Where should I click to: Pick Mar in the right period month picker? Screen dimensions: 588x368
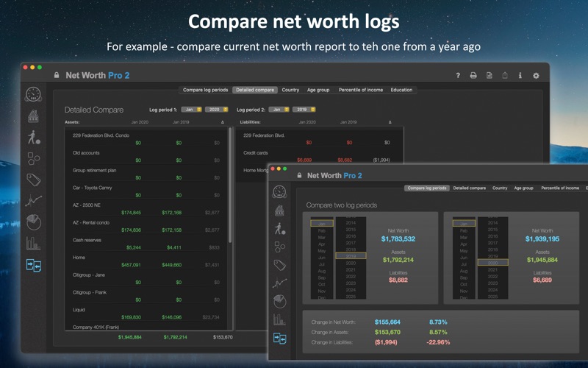pyautogui.click(x=464, y=237)
